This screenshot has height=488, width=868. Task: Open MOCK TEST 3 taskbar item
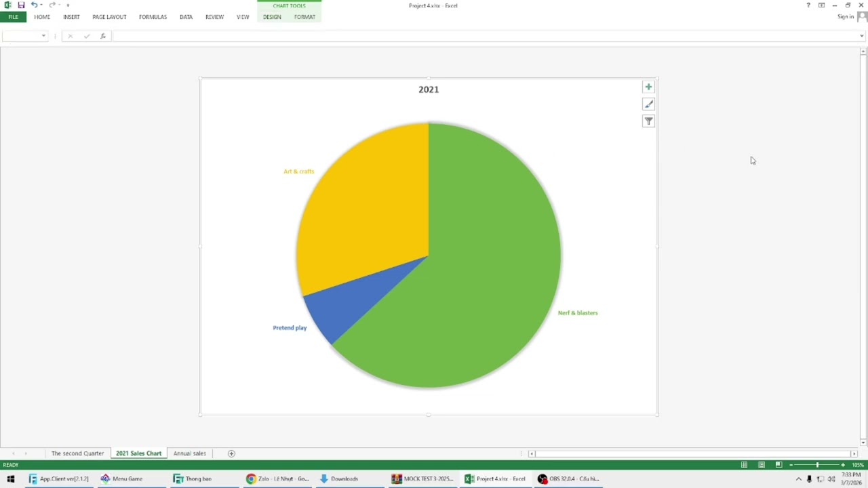click(422, 479)
